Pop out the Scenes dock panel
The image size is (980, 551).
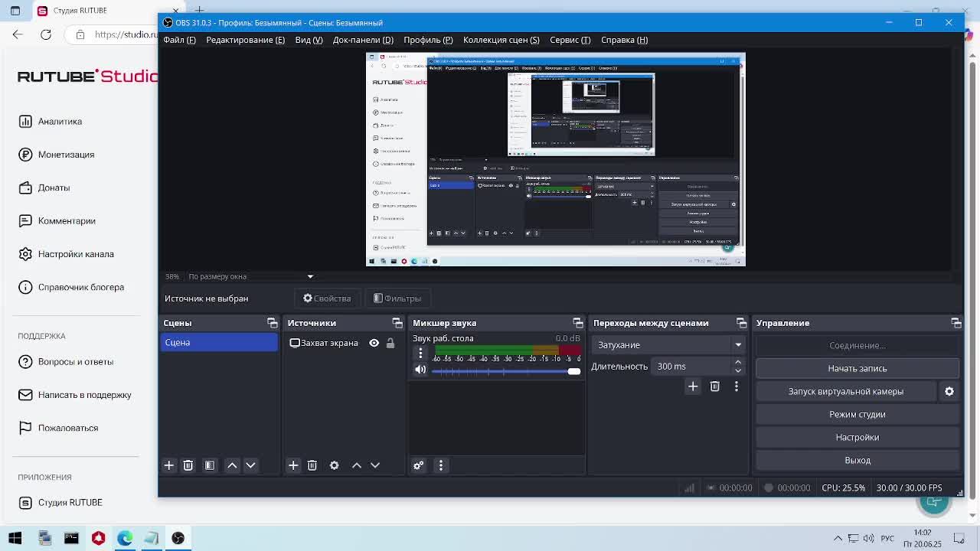(x=272, y=323)
